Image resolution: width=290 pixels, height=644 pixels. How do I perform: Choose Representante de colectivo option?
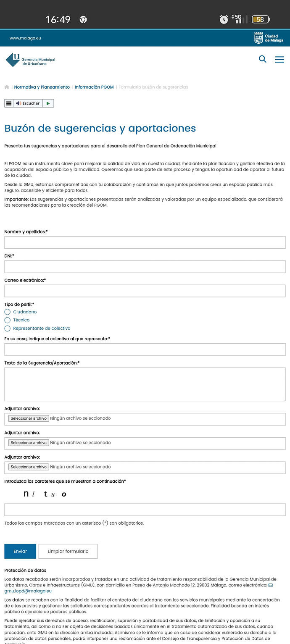[x=7, y=329]
